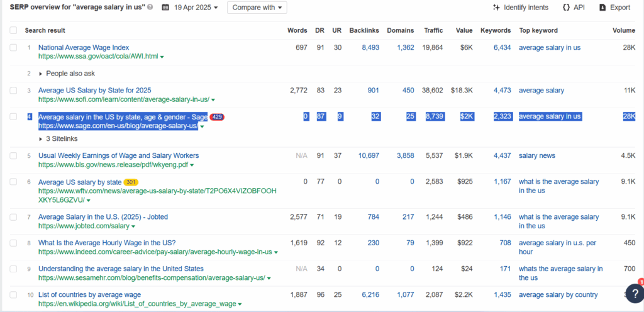This screenshot has width=644, height=312.
Task: Toggle the select-all checkbox in header
Action: tap(14, 30)
